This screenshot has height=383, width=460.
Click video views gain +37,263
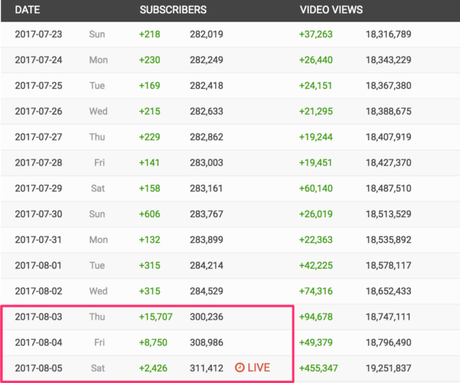(x=316, y=34)
